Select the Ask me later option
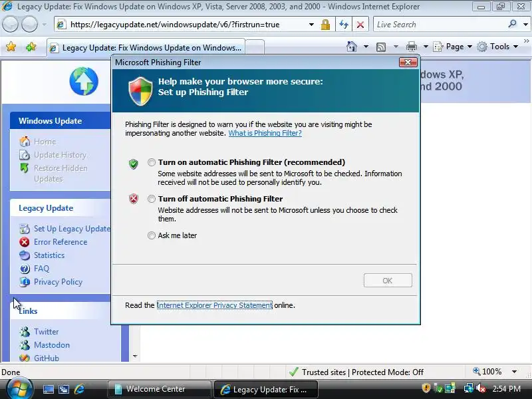This screenshot has width=532, height=399. click(152, 235)
